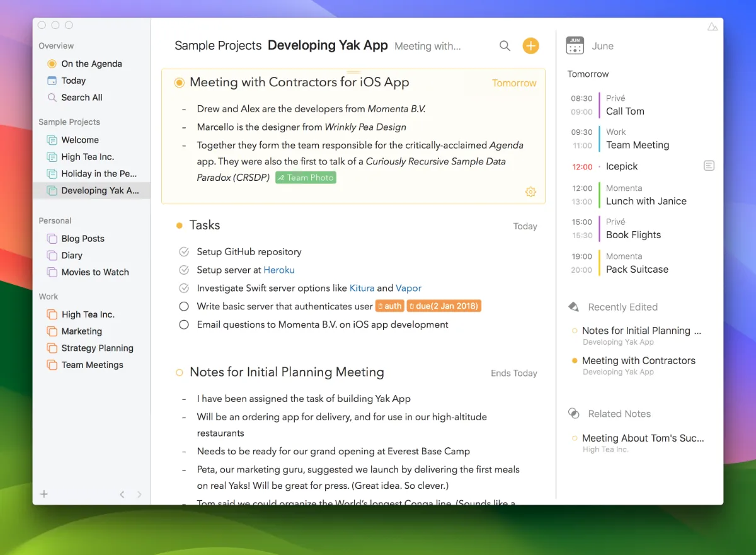The image size is (756, 555).
Task: Click the Related Notes icon
Action: (573, 413)
